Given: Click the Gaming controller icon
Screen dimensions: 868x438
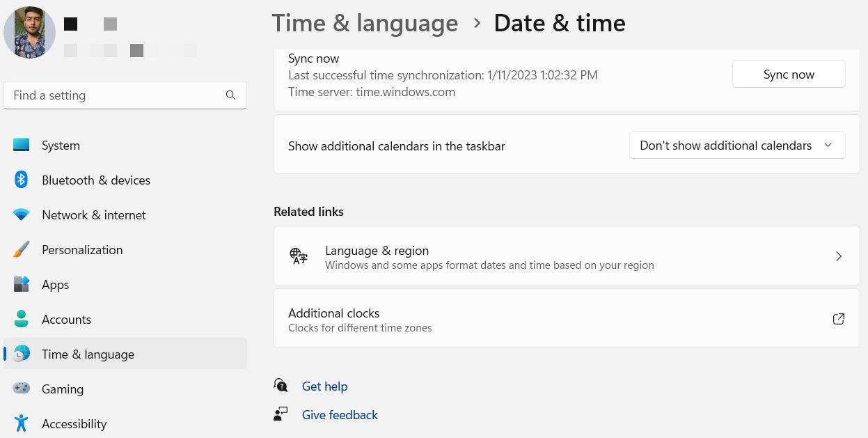Looking at the screenshot, I should (22, 389).
